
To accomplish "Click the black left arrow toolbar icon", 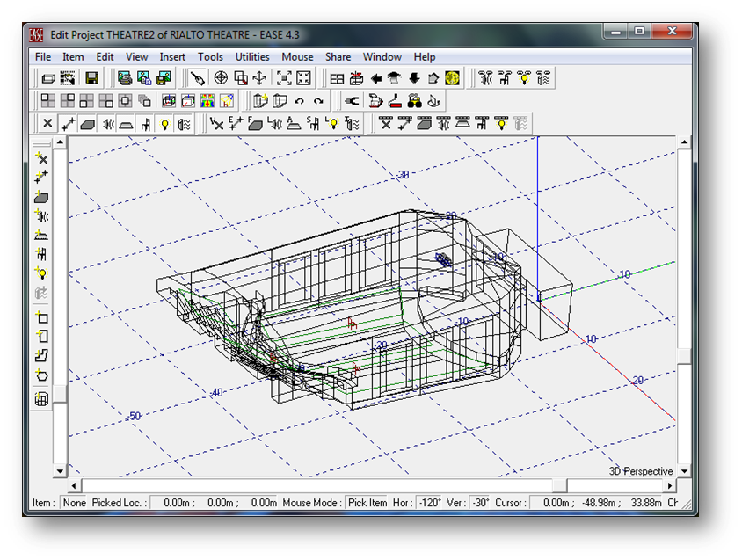I will click(x=376, y=78).
